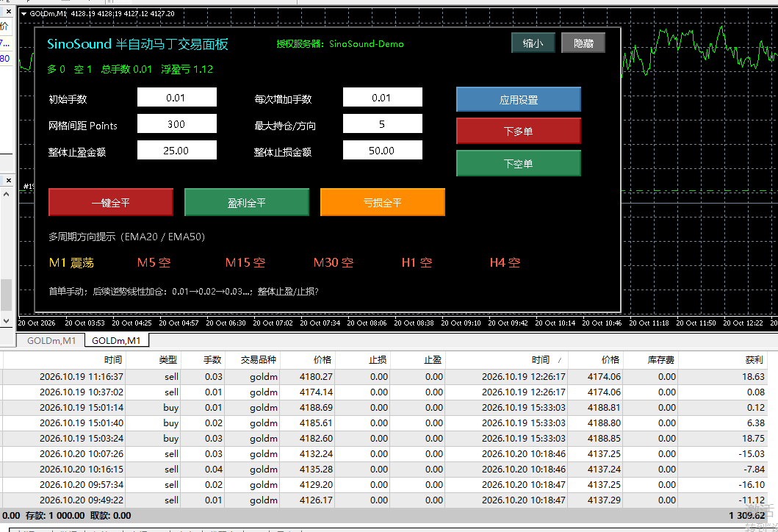Switch to the inactive grayed GOLDm,M1 chart tab
This screenshot has height=532, width=778.
(51, 340)
